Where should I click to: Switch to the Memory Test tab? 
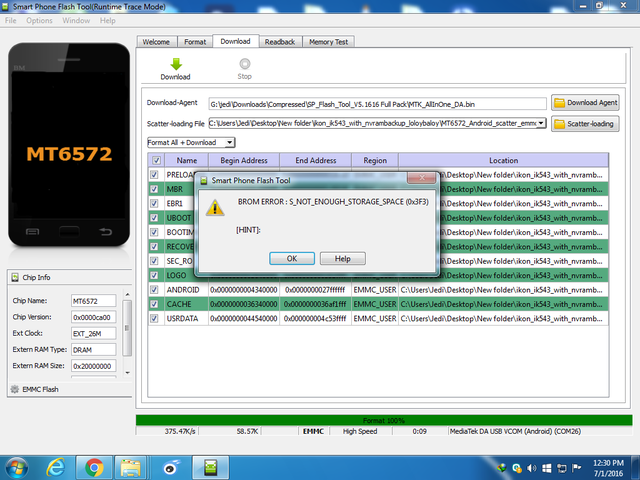pyautogui.click(x=328, y=42)
